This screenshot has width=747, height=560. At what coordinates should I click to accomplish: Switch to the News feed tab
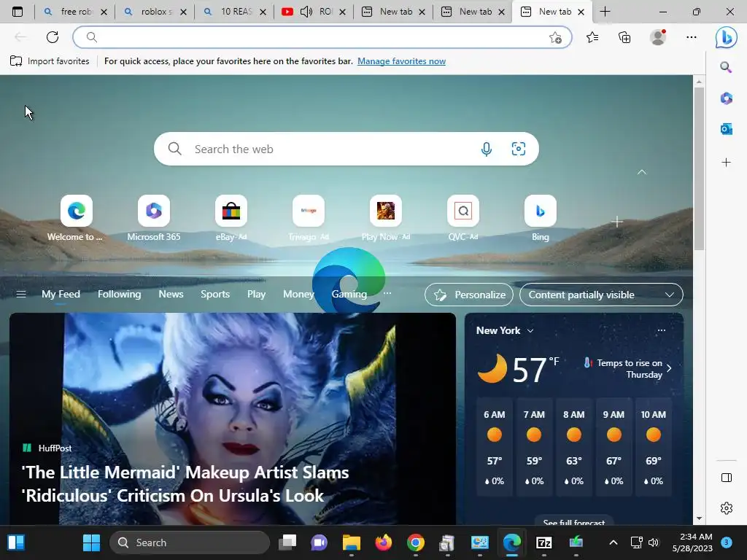tap(171, 295)
